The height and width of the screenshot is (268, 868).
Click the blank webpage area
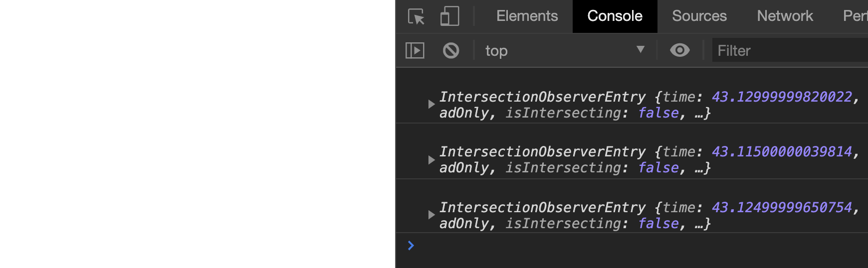197,134
